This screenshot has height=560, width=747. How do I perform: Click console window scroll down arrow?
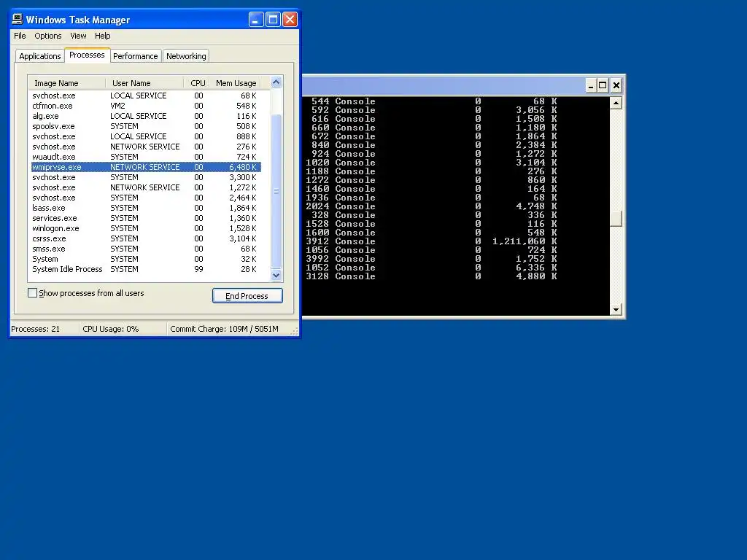click(x=616, y=309)
